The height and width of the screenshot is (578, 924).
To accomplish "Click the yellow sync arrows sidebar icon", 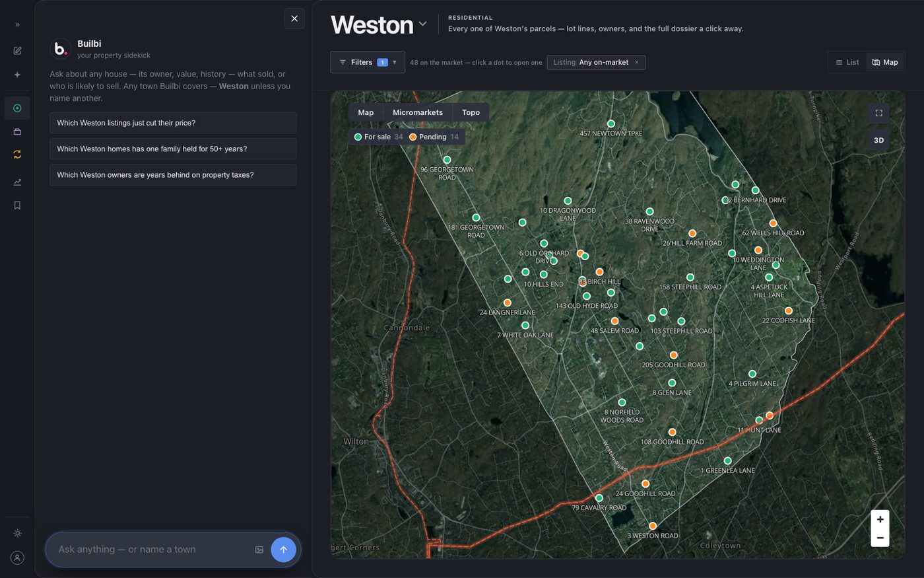I will (17, 155).
